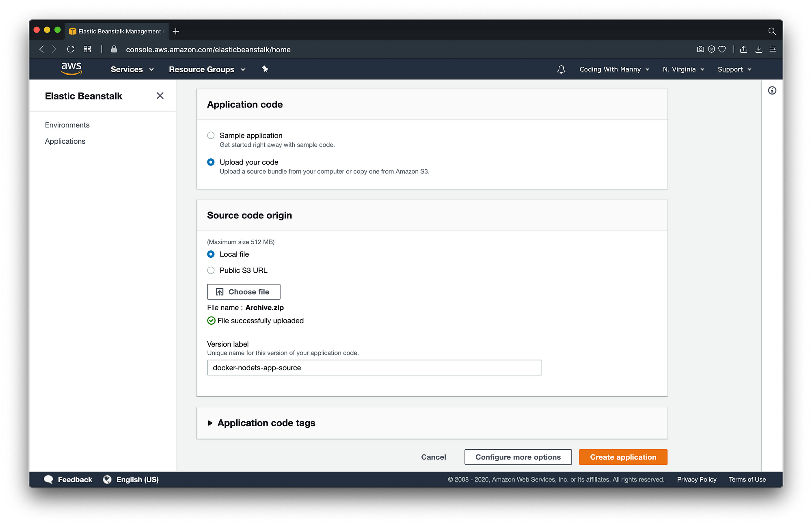Screen dimensions: 812x526
Task: Click the pin shortcuts icon in AWS navbar
Action: click(265, 69)
